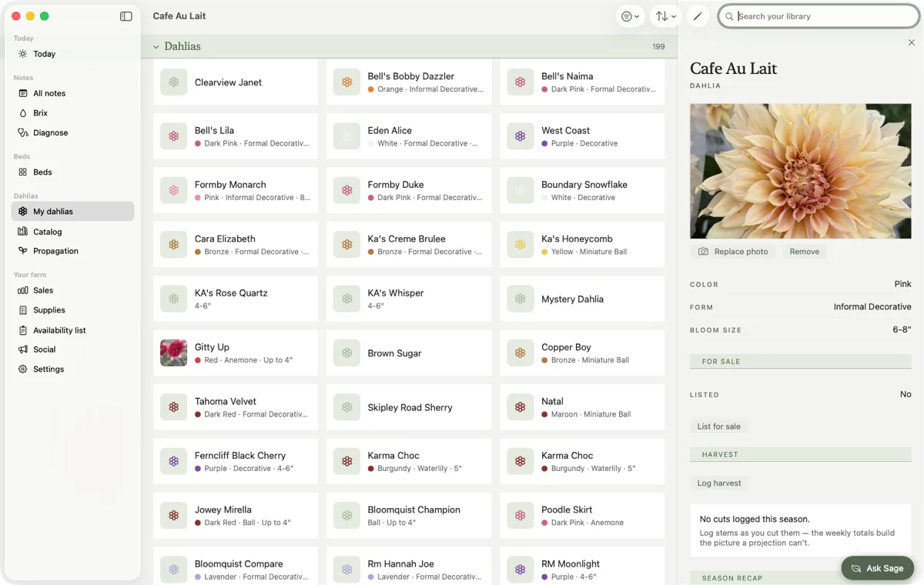The height and width of the screenshot is (585, 924).
Task: Close the Cafe Au Lait detail panel
Action: 912,43
